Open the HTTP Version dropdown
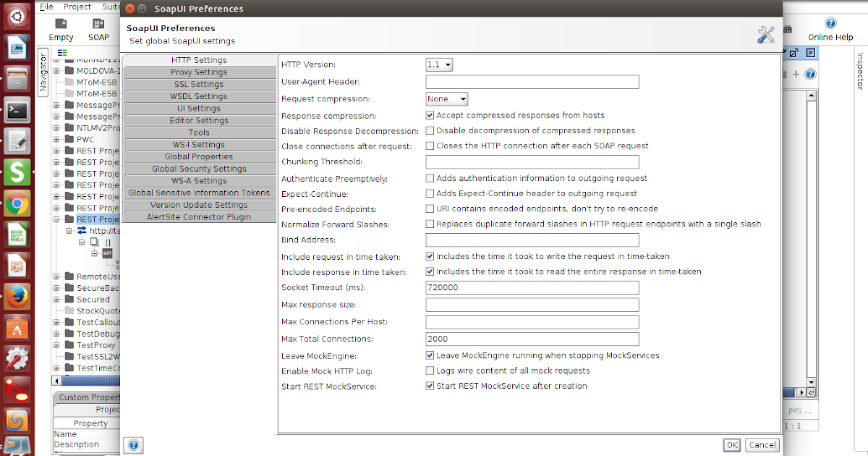Image resolution: width=868 pixels, height=456 pixels. pyautogui.click(x=439, y=65)
